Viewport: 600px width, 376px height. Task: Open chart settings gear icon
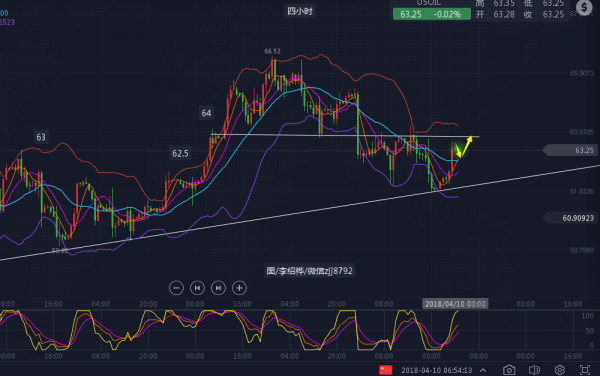tap(559, 370)
